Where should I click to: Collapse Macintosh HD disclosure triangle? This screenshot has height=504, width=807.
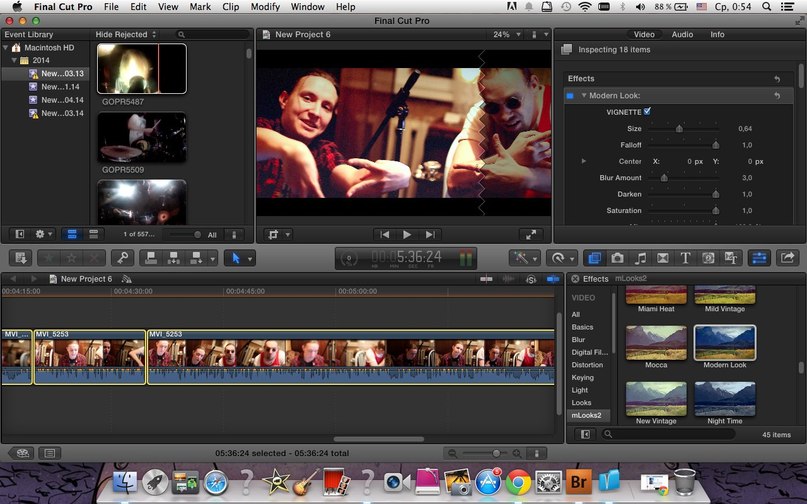[6, 47]
